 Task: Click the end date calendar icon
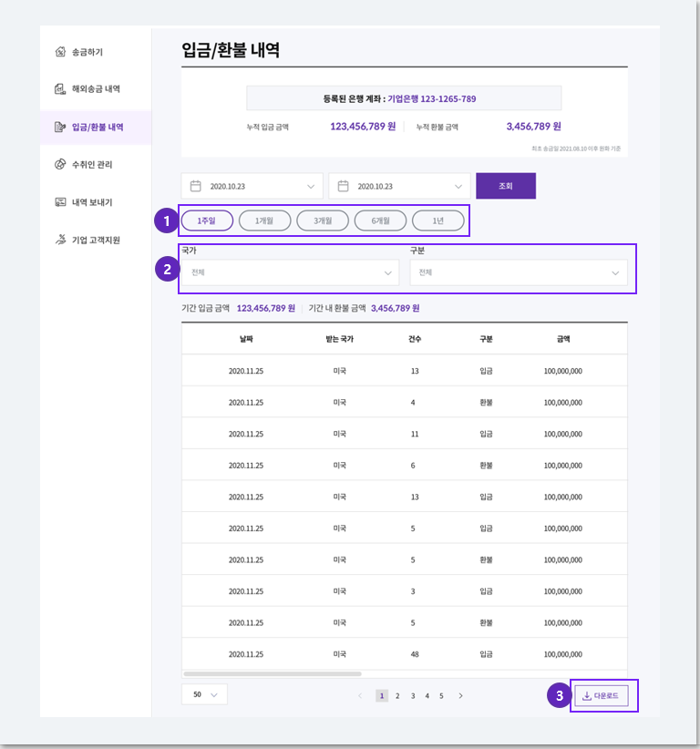click(343, 186)
